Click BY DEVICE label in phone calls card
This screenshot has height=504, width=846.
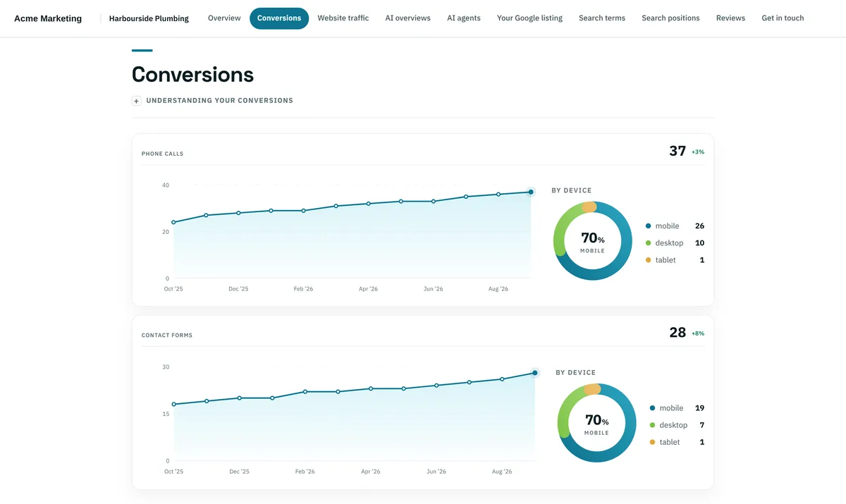click(x=572, y=190)
